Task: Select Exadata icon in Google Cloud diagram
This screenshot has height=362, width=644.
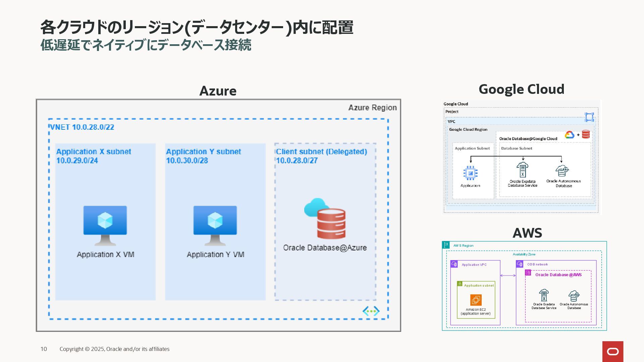Action: [522, 170]
